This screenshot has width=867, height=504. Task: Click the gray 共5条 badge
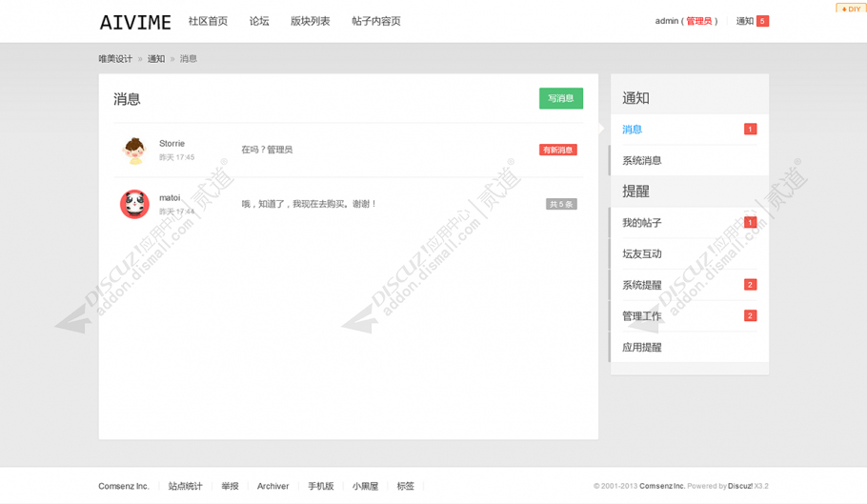tap(561, 204)
